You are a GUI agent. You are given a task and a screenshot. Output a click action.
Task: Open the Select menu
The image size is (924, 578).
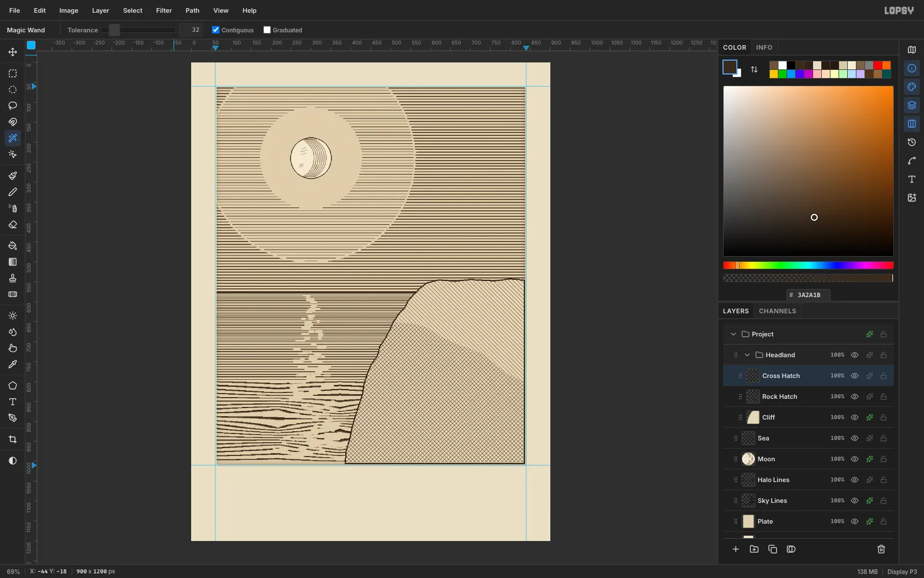(x=132, y=10)
